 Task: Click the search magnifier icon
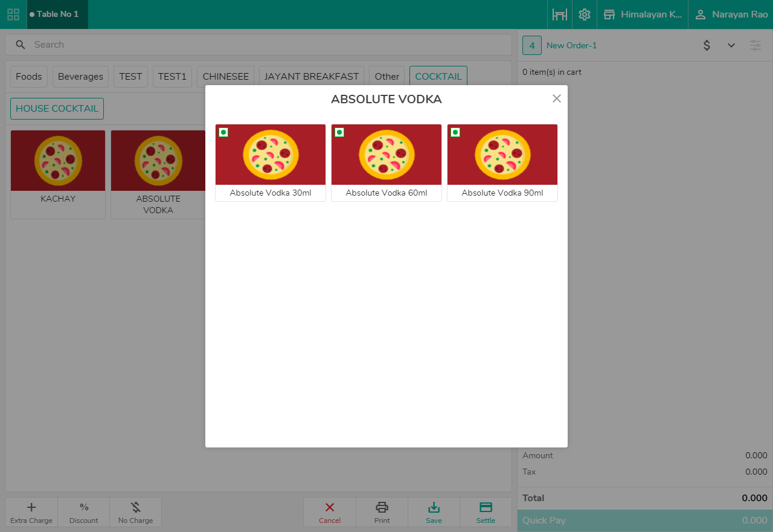(21, 45)
